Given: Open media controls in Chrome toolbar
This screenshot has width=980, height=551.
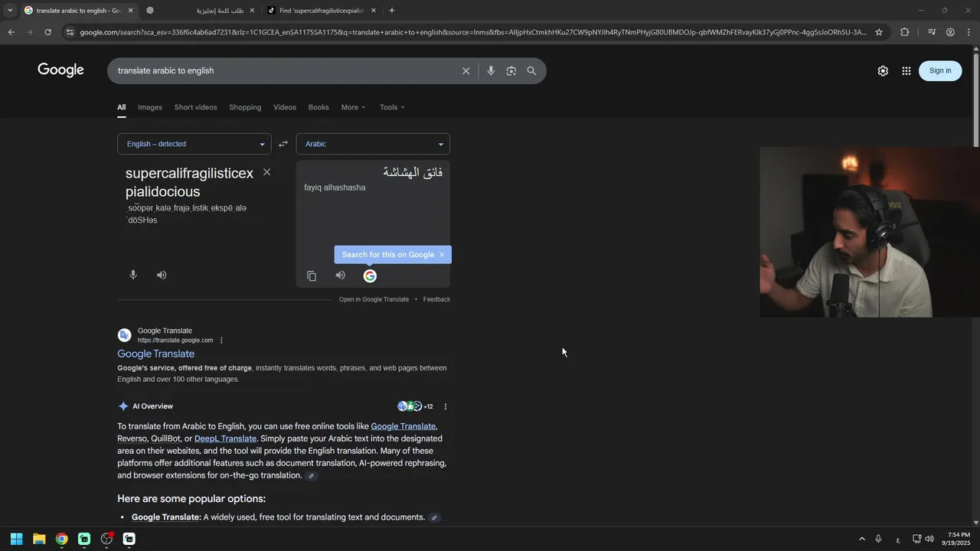Looking at the screenshot, I should pos(932,32).
